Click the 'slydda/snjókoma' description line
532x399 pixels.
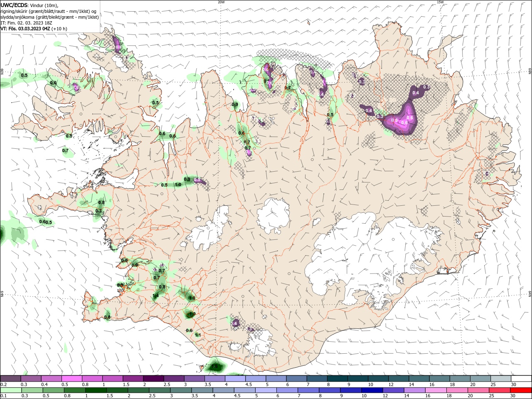[x=49, y=17]
